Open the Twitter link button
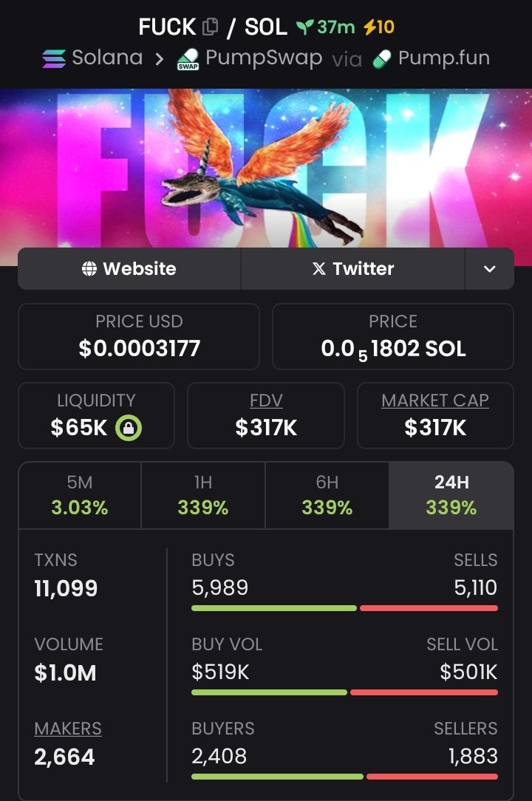532x801 pixels. click(352, 269)
